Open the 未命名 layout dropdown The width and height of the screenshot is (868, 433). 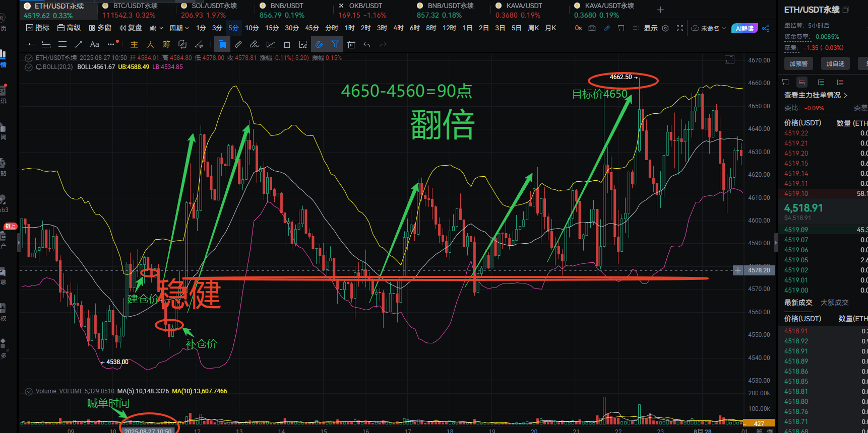pos(709,28)
